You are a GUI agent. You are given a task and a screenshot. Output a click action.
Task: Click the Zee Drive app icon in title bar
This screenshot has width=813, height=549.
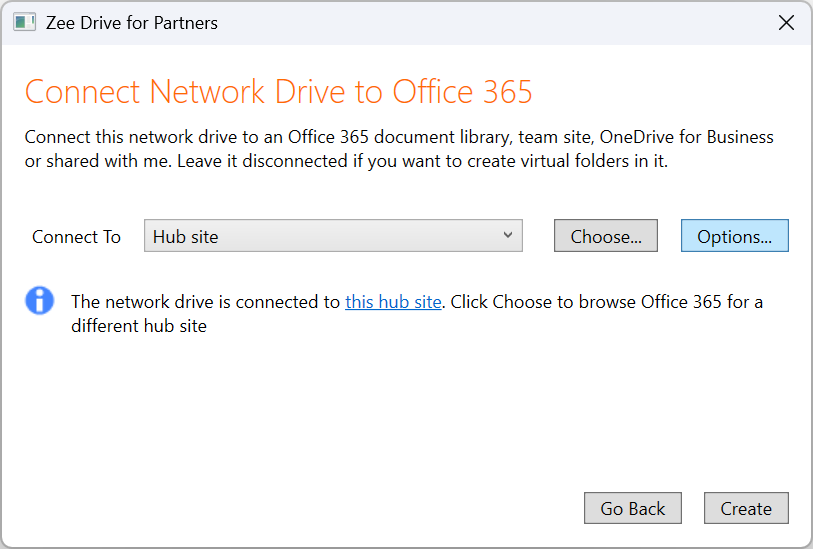tap(24, 22)
